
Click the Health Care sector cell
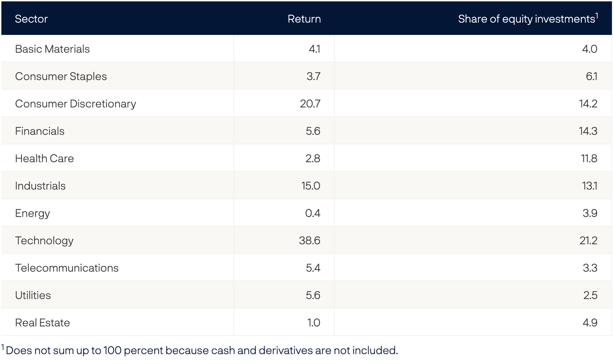(44, 158)
